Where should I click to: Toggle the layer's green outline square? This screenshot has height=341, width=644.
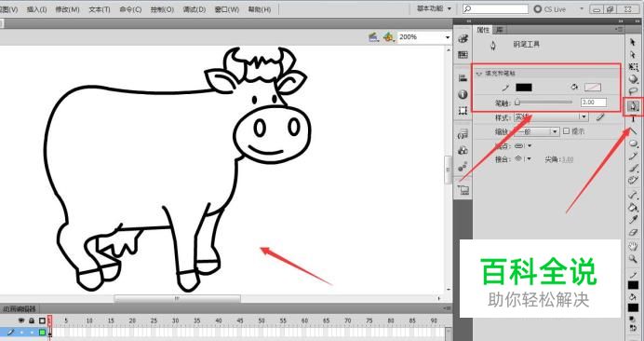(42, 332)
